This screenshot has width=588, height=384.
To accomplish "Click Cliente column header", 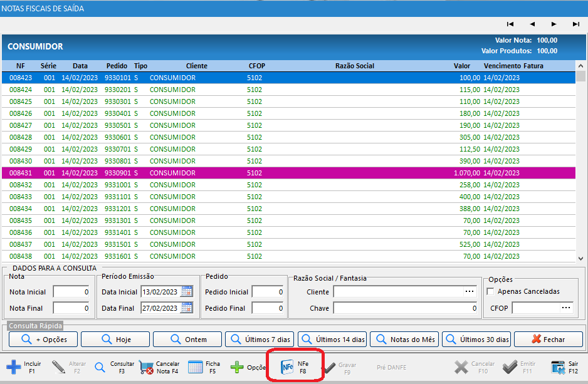I will 196,66.
